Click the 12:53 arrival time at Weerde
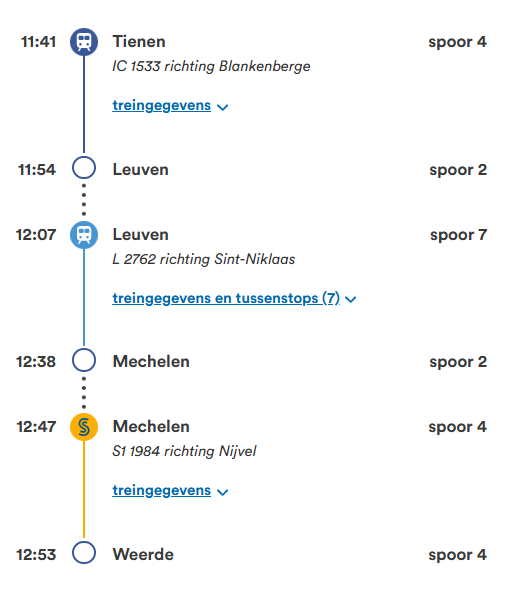The height and width of the screenshot is (592, 525). tap(36, 555)
